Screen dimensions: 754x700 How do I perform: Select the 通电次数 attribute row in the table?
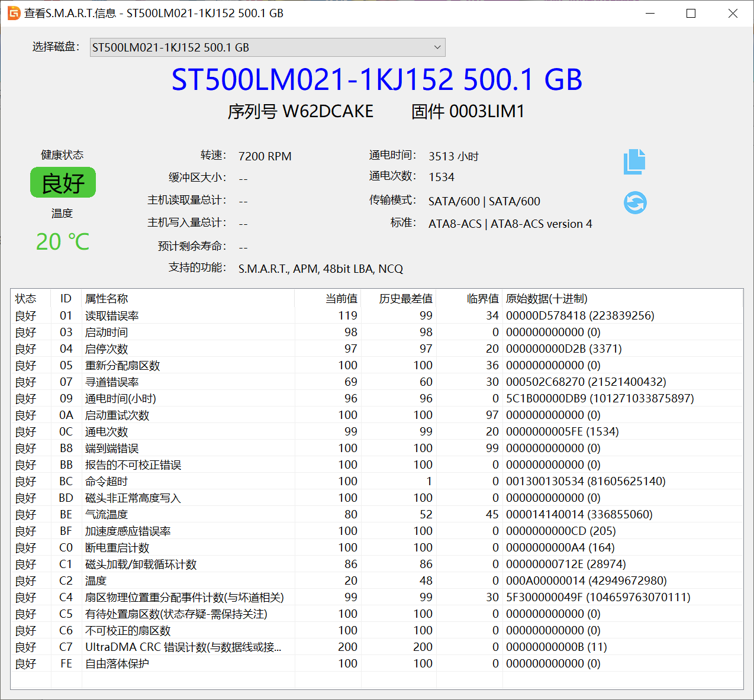pos(376,431)
